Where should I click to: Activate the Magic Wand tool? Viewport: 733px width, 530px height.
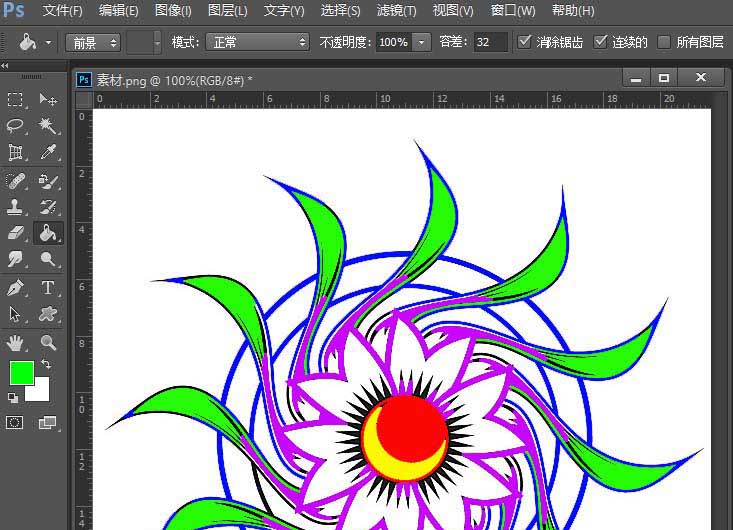click(47, 125)
